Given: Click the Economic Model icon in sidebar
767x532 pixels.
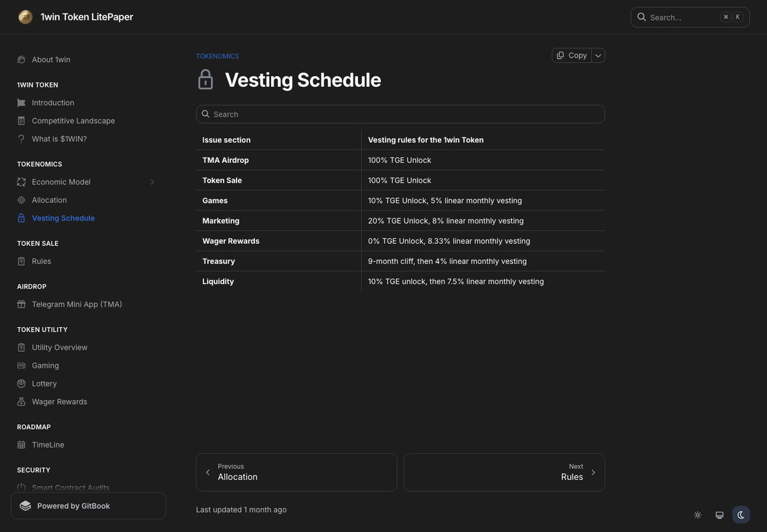Looking at the screenshot, I should click(21, 182).
